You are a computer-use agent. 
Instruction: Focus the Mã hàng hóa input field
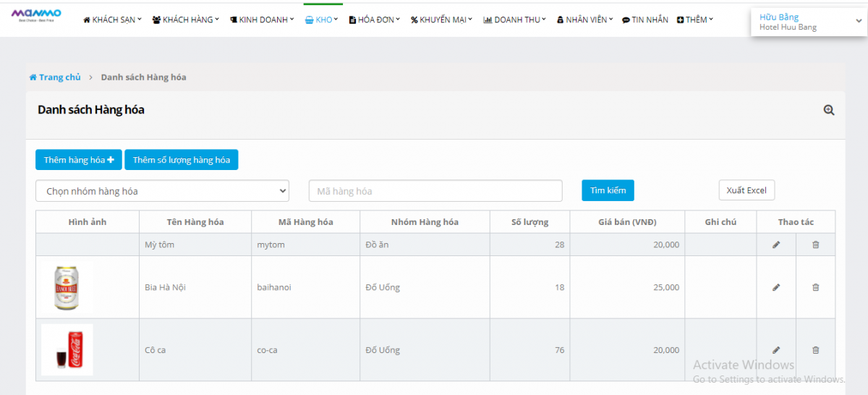pos(435,191)
